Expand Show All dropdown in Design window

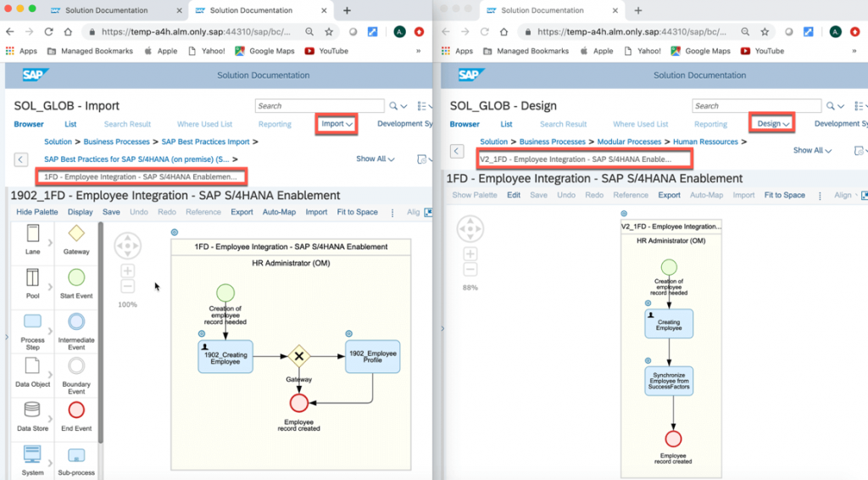pos(812,151)
